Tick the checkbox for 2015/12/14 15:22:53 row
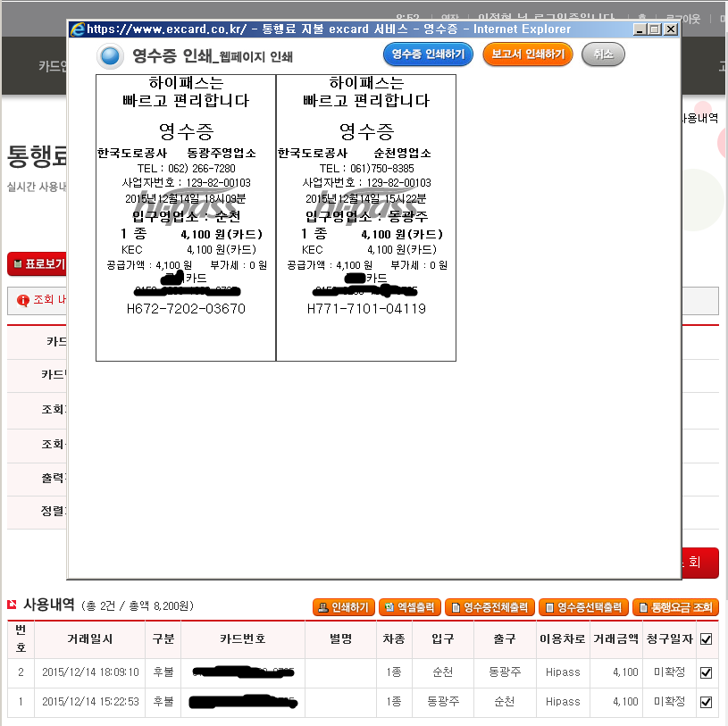 (x=706, y=703)
